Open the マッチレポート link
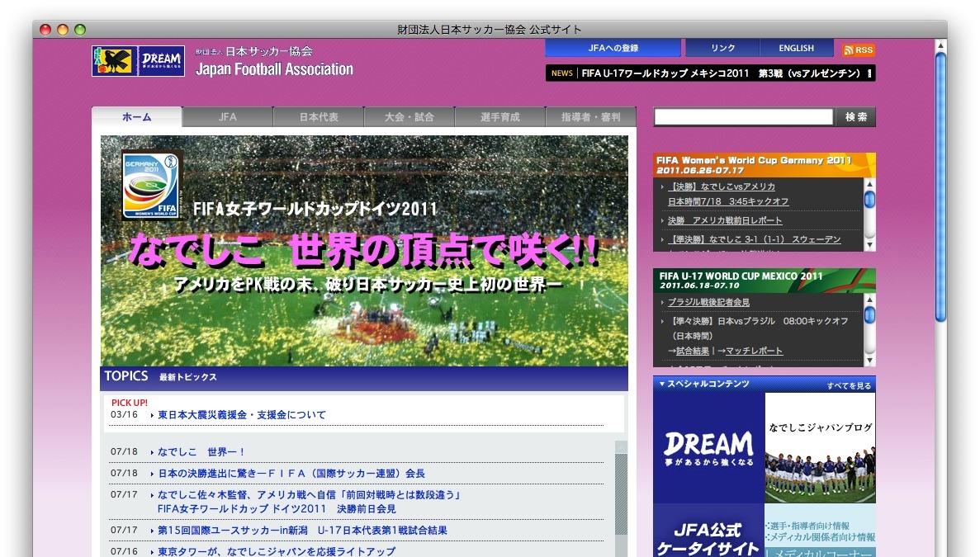This screenshot has height=557, width=980. pyautogui.click(x=754, y=351)
